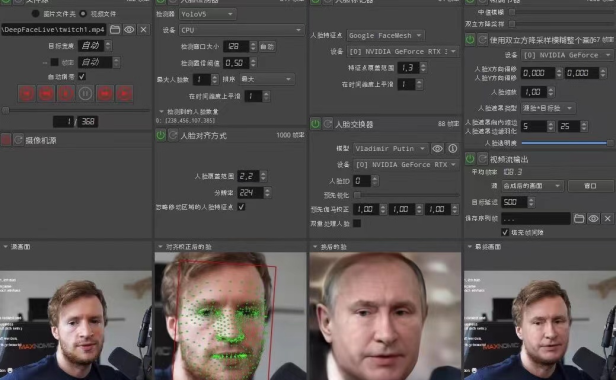The width and height of the screenshot is (616, 380).
Task: Enable the 帧率 FPS checkbox in file source
Action: pyautogui.click(x=55, y=62)
